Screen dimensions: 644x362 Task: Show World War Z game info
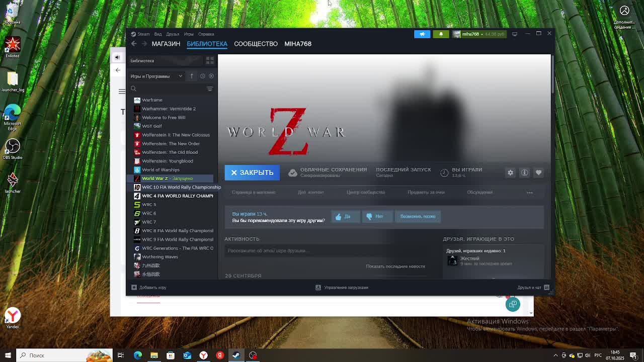524,172
